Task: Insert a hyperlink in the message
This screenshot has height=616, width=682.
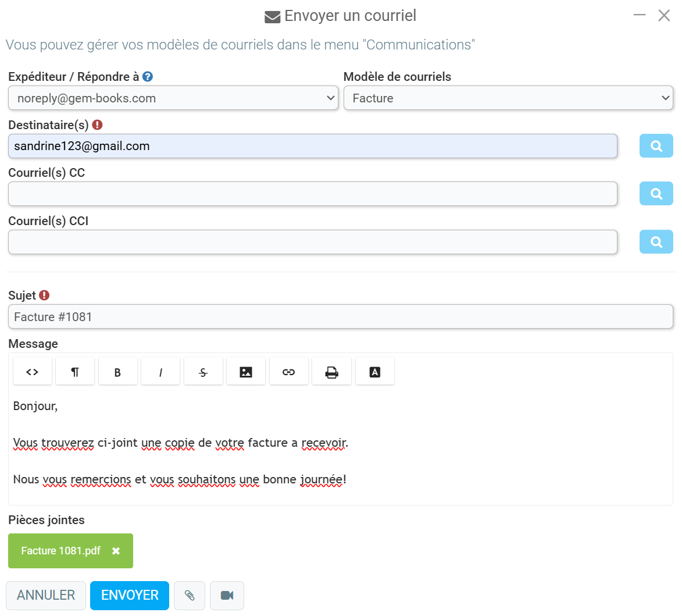Action: [x=289, y=372]
